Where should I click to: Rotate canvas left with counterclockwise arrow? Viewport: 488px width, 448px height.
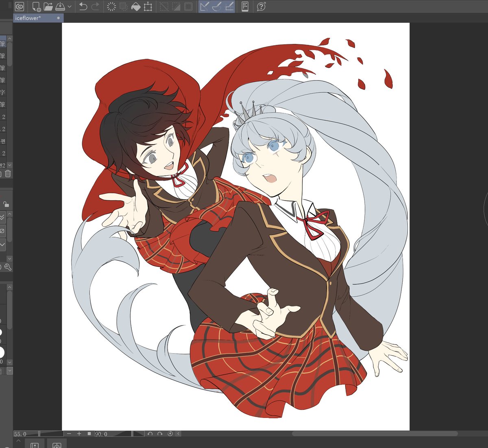pos(150,434)
